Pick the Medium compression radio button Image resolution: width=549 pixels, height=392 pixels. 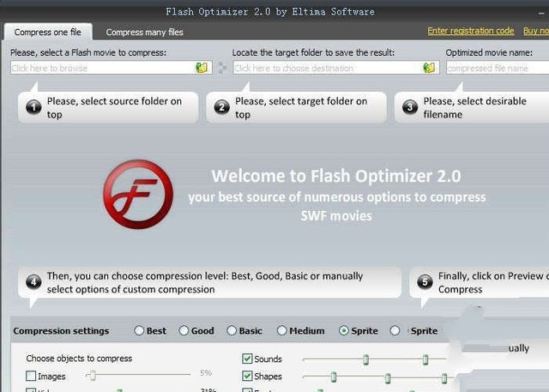click(282, 331)
